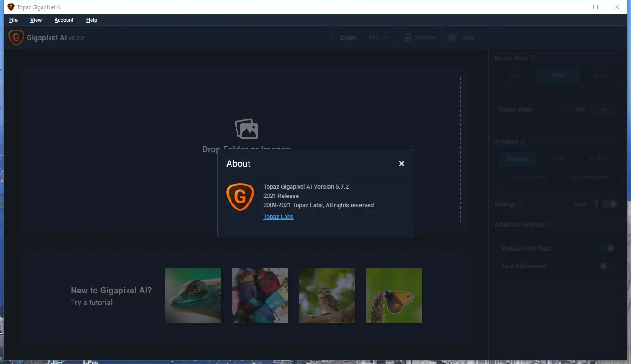Open the colorful fabrics tutorial thumbnail
This screenshot has height=364, width=631.
(260, 296)
